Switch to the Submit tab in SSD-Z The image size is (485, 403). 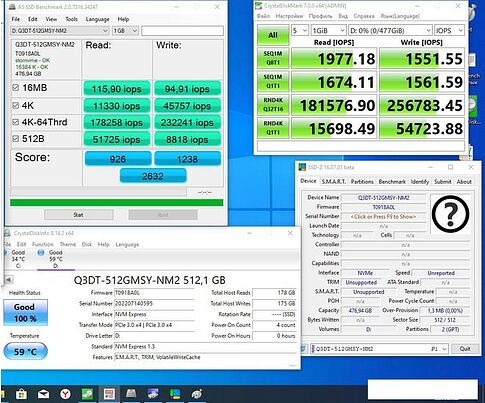[443, 182]
